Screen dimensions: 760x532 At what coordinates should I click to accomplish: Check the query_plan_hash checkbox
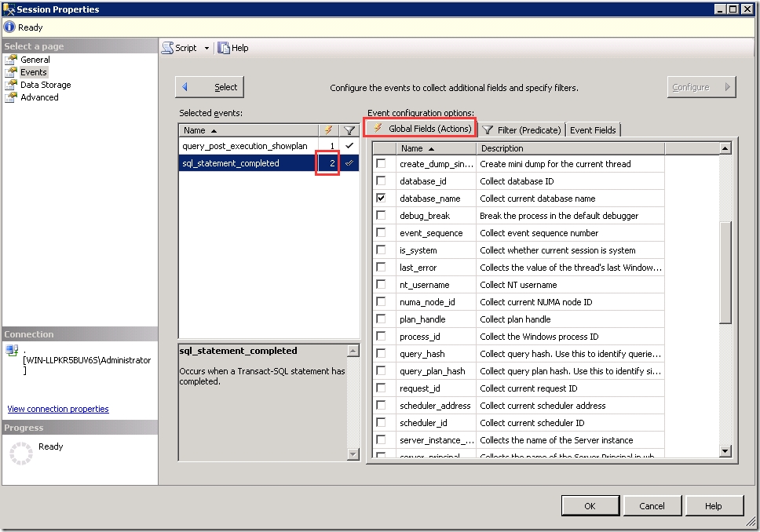[381, 370]
